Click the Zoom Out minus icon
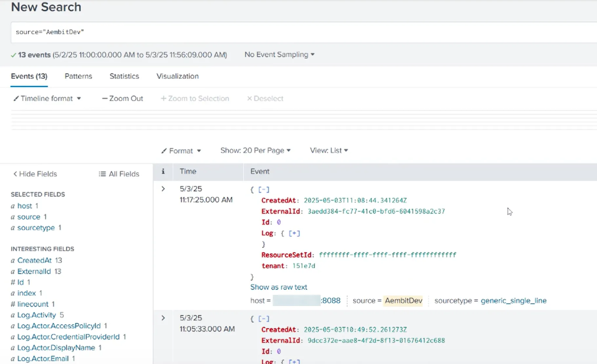This screenshot has height=364, width=597. (105, 98)
